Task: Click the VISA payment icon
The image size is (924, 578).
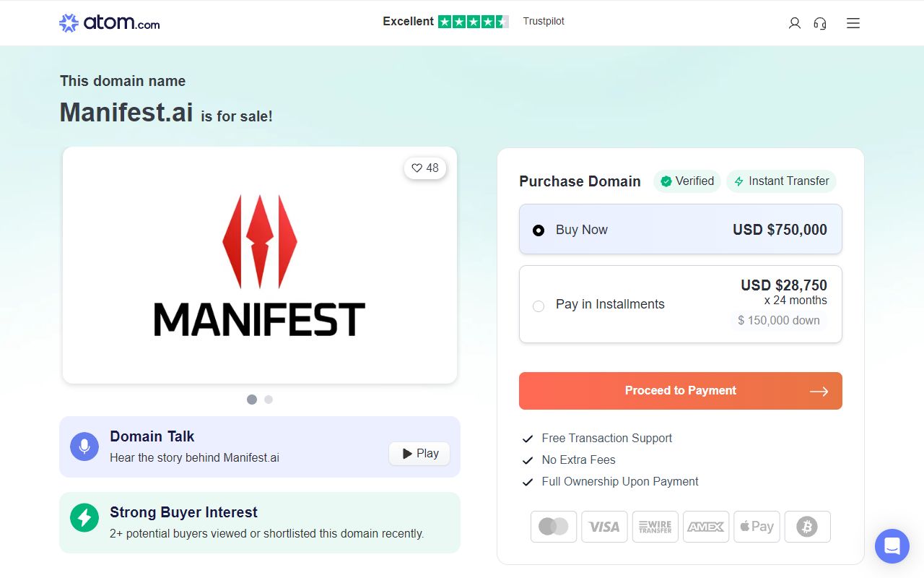Action: 604,527
